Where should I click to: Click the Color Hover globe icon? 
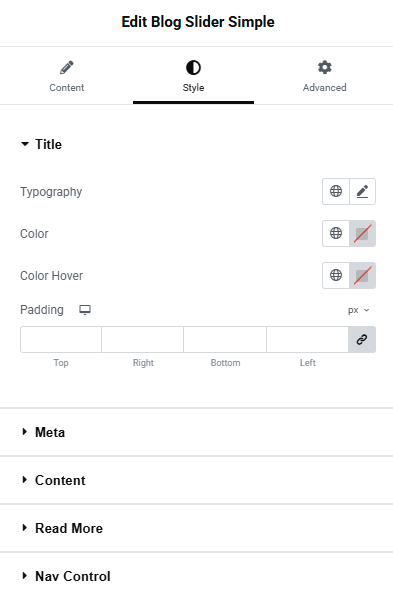point(336,275)
